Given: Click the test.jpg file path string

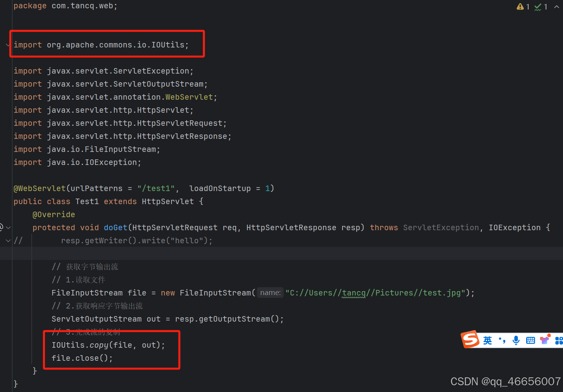Looking at the screenshot, I should (x=375, y=293).
